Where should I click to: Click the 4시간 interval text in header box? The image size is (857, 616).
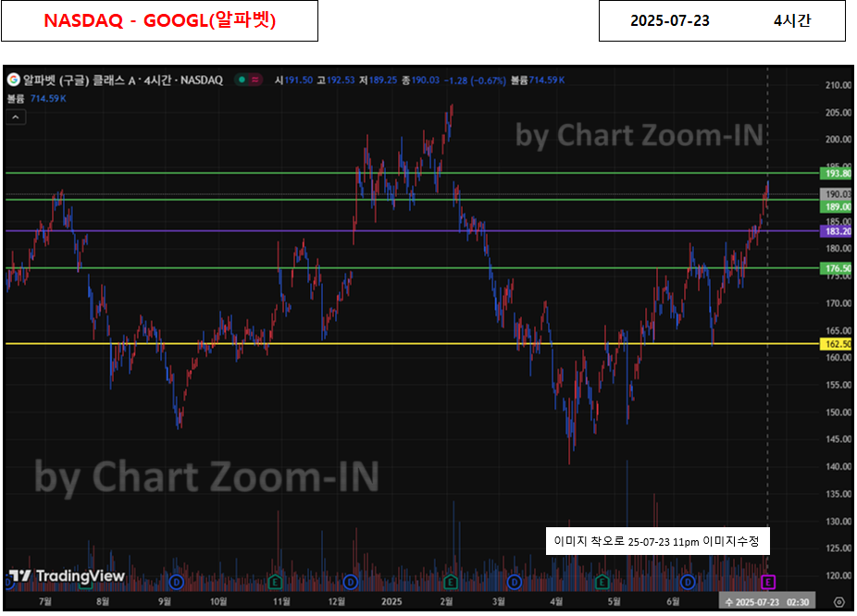tap(792, 20)
